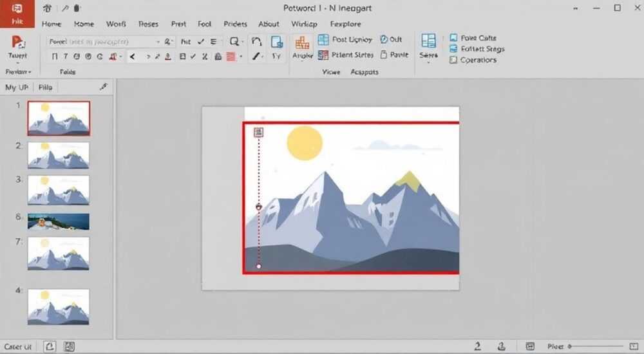The image size is (644, 354).
Task: Open the font name combo box
Action: click(x=104, y=41)
